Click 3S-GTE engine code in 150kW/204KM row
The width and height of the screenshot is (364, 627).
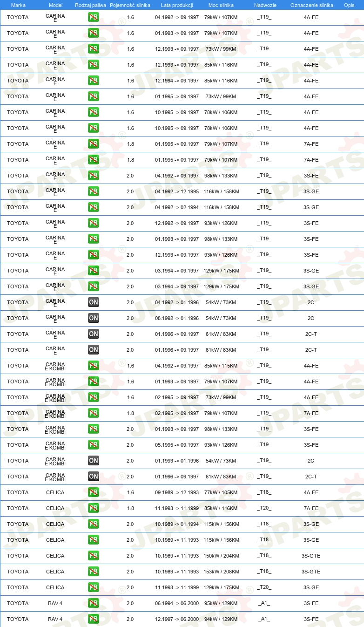tap(311, 556)
